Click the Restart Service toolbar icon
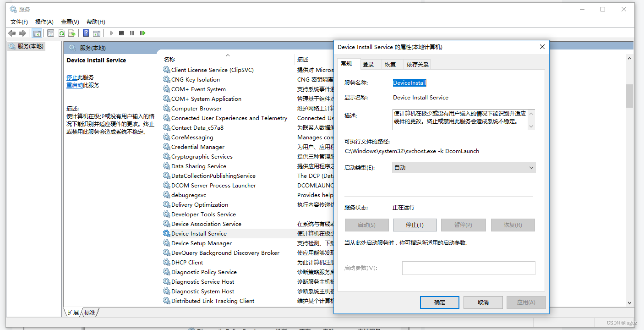Screen dimensions: 644x330 point(142,33)
